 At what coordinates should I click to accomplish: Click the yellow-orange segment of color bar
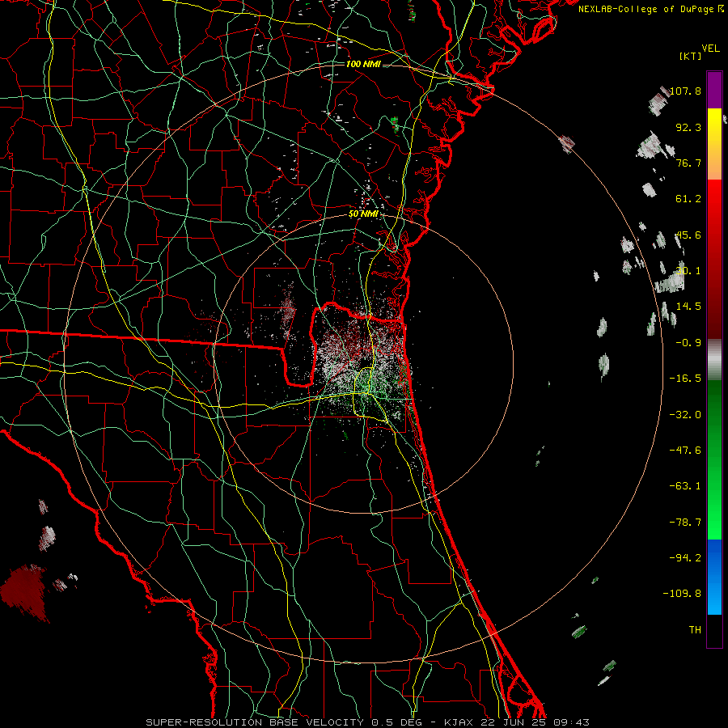coord(714,144)
